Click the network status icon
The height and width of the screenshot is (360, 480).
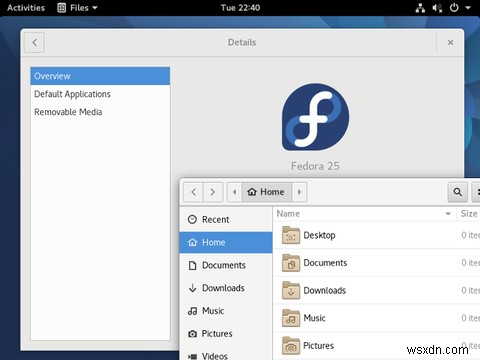click(x=420, y=8)
